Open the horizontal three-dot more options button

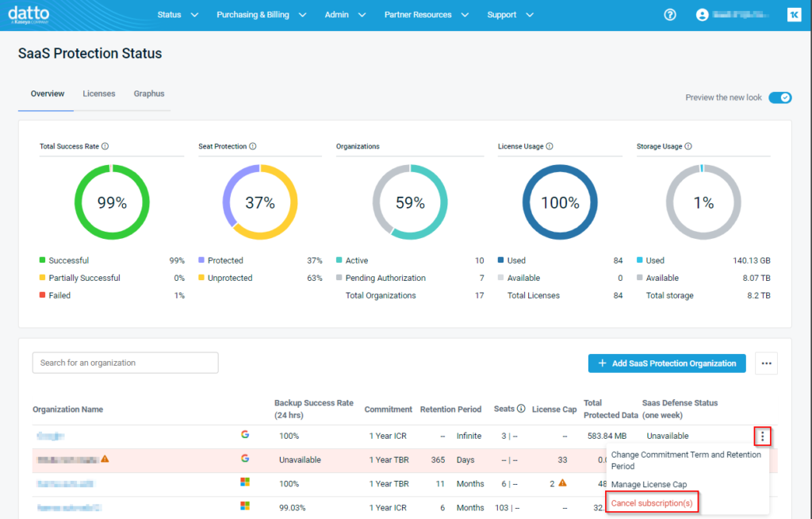click(766, 363)
